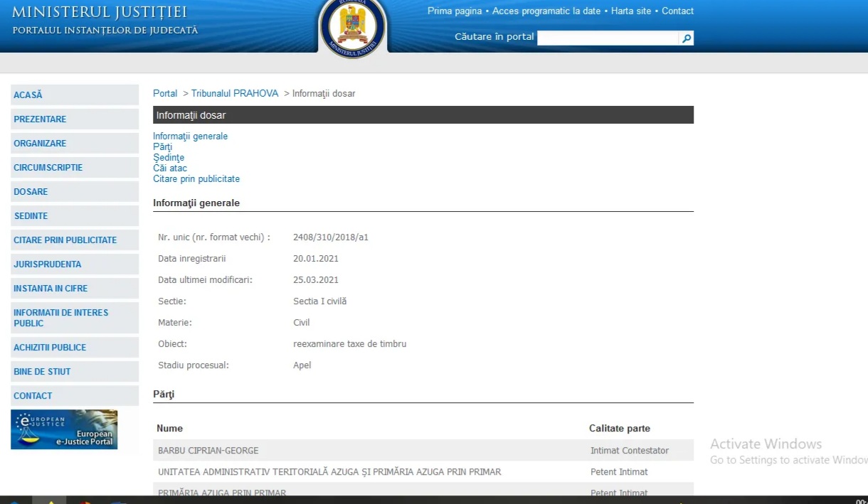
Task: Click the search magnifier icon
Action: 687,38
